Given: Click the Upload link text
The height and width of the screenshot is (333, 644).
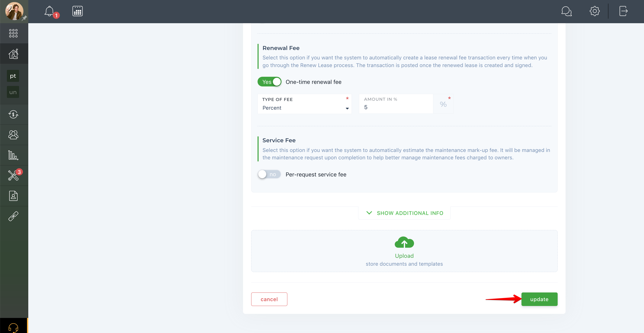Looking at the screenshot, I should 404,256.
